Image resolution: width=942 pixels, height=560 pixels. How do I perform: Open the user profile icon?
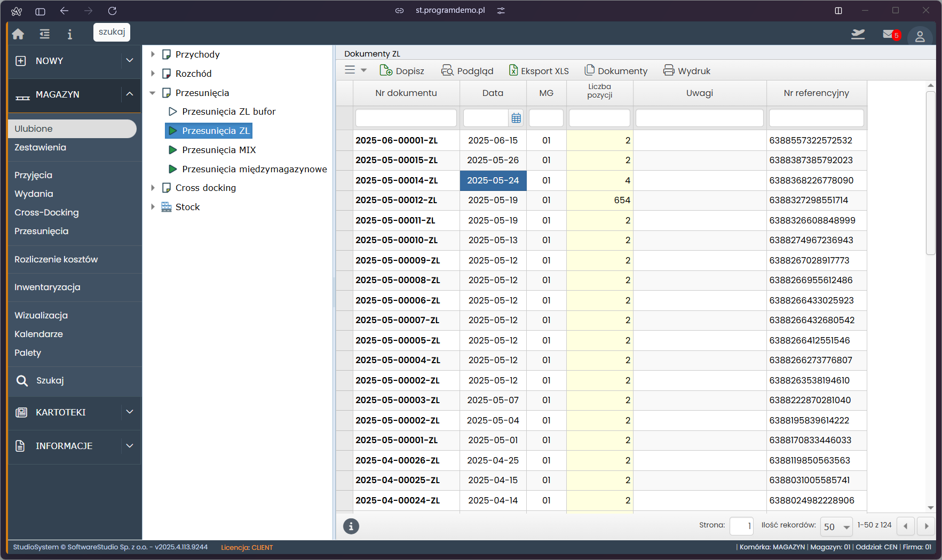coord(920,36)
